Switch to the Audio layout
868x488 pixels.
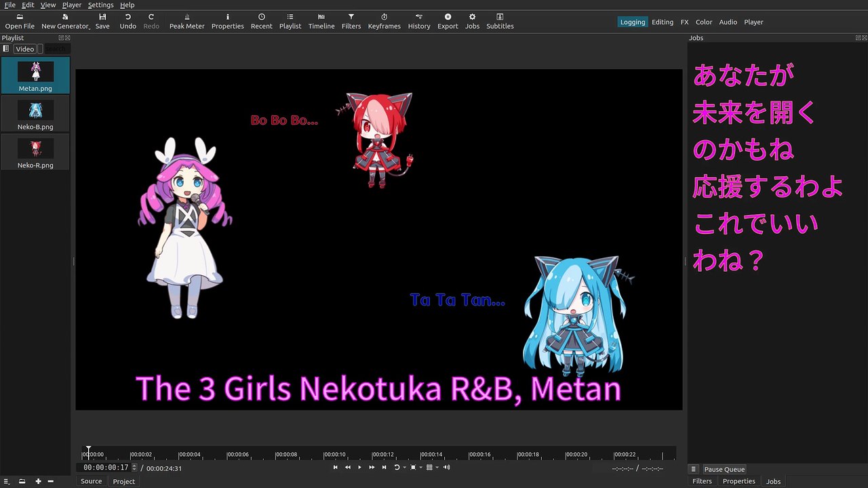728,22
